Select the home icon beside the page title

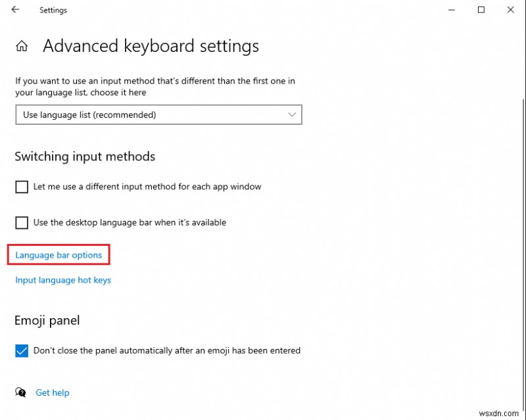tap(22, 45)
